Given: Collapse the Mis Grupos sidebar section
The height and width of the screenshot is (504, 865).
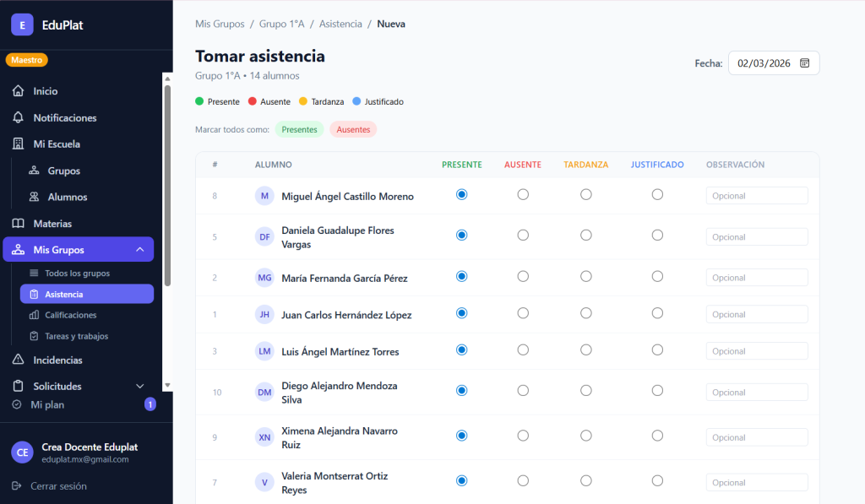Looking at the screenshot, I should (x=139, y=250).
